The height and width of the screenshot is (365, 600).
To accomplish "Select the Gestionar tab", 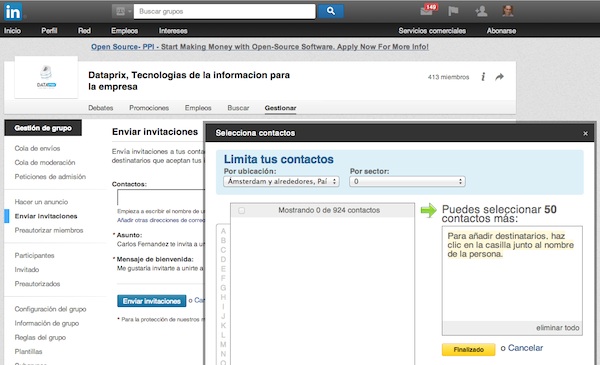I will 280,108.
